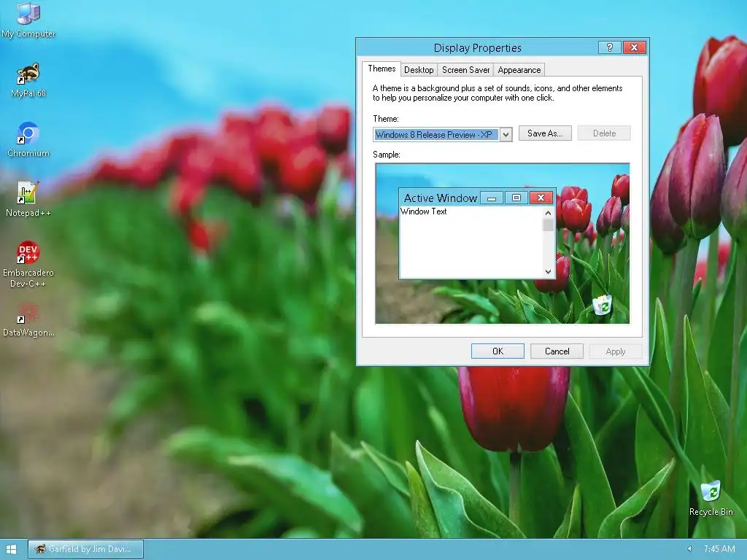Close the Display Properties dialog
The width and height of the screenshot is (747, 560).
click(x=634, y=47)
